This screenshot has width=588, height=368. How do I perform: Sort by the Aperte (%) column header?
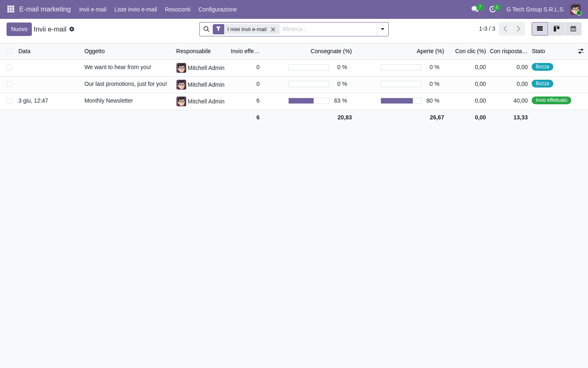coord(430,51)
